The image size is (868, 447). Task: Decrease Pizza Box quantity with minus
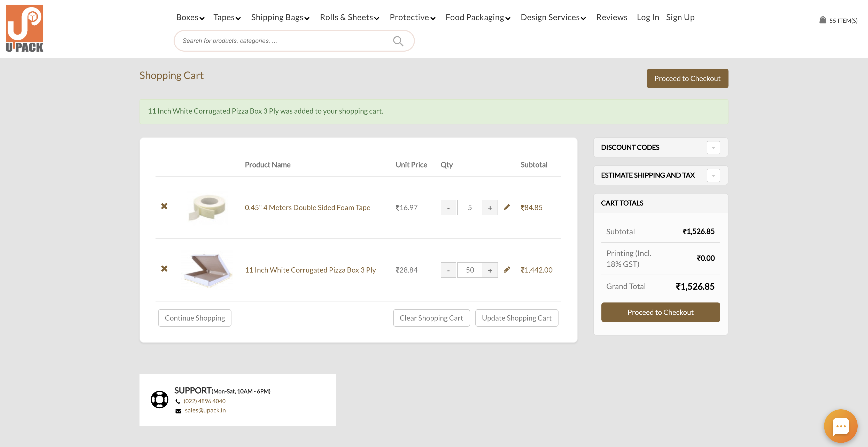448,270
